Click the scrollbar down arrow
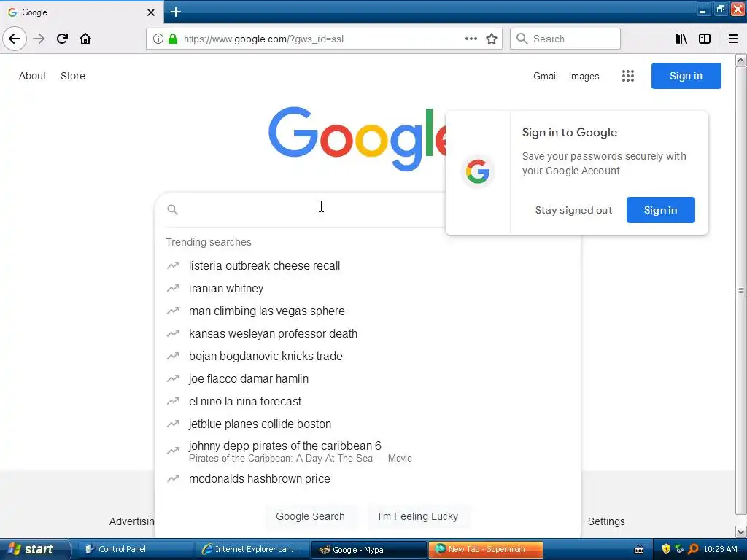The height and width of the screenshot is (560, 747). point(741,532)
